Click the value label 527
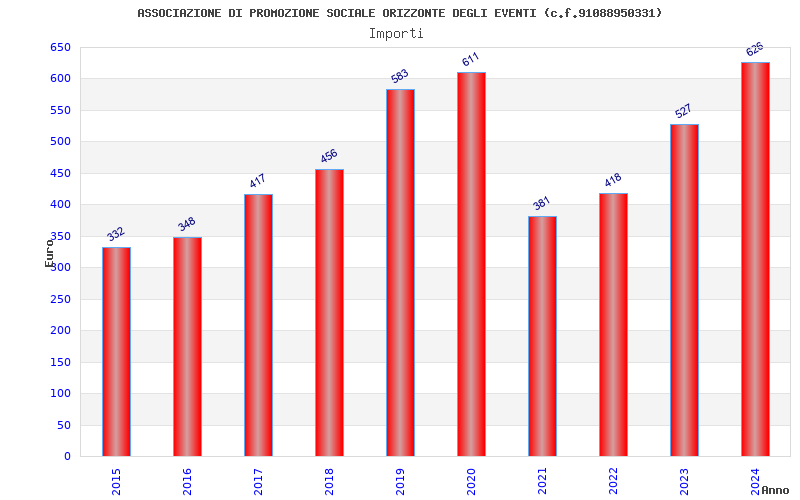800x500 pixels. click(x=683, y=111)
